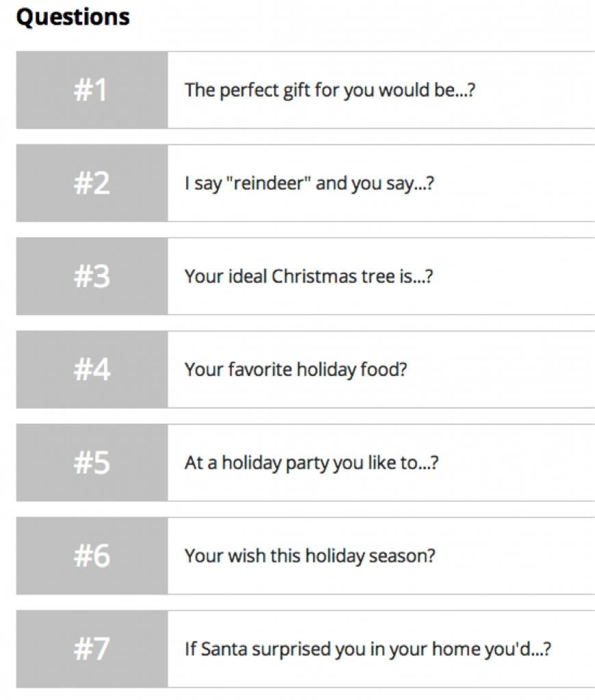Viewport: 595px width, 700px height.
Task: Click the gray #3 number tile
Action: 92,276
